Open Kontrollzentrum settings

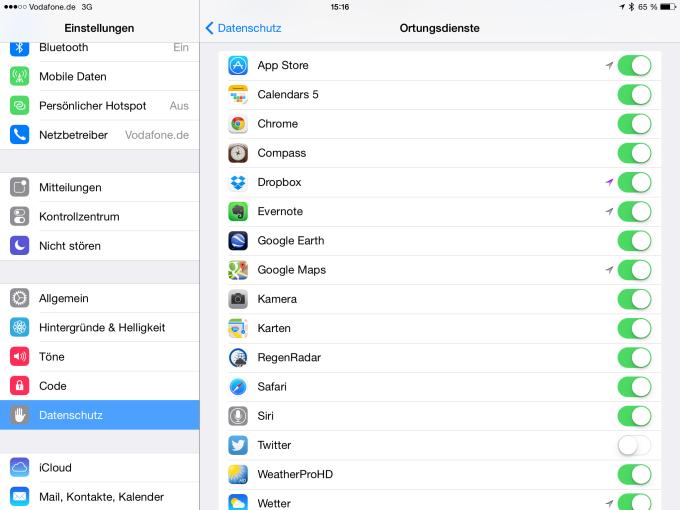[x=100, y=216]
